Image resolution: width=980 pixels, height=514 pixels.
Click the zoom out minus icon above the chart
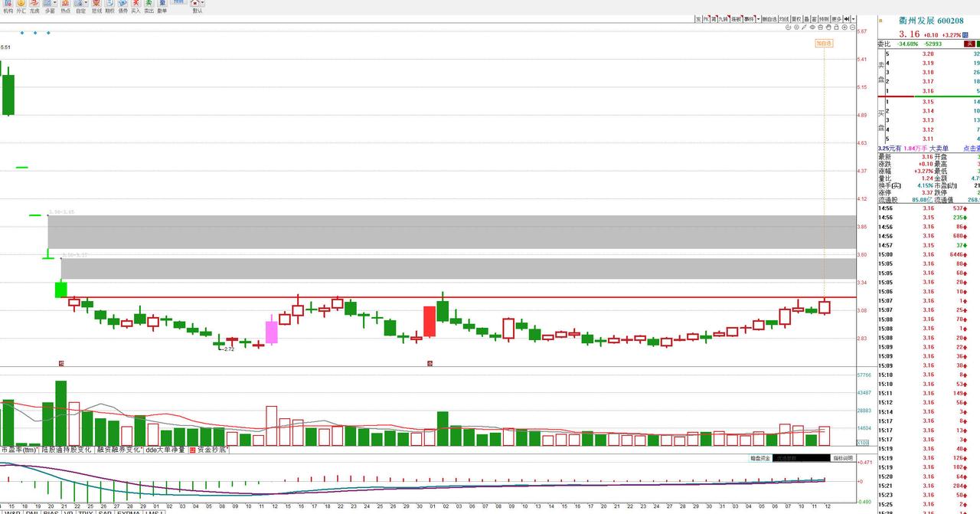(852, 28)
